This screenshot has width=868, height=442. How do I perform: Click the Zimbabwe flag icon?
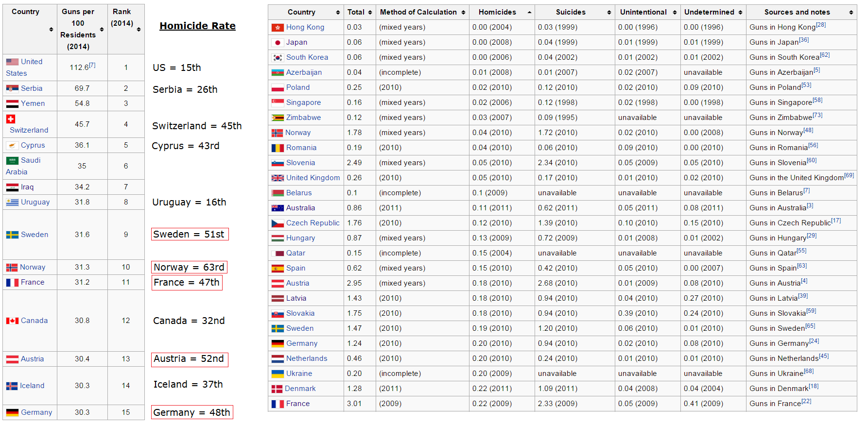click(x=278, y=118)
